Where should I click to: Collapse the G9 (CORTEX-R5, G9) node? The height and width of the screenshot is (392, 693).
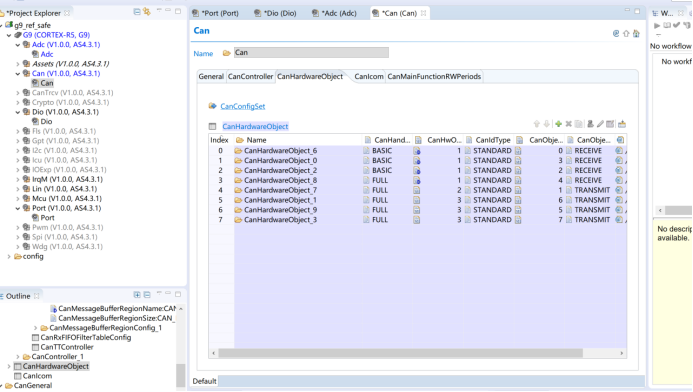pyautogui.click(x=9, y=35)
